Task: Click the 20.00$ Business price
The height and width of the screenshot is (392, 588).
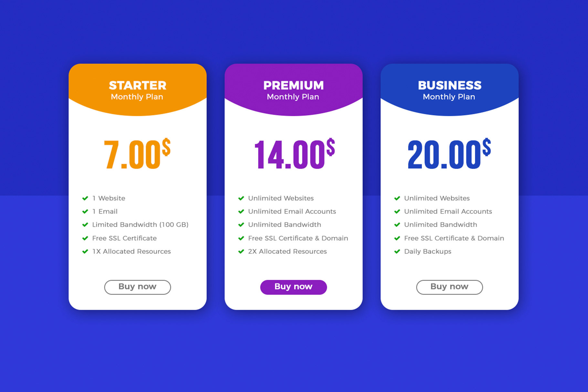Action: pyautogui.click(x=449, y=154)
